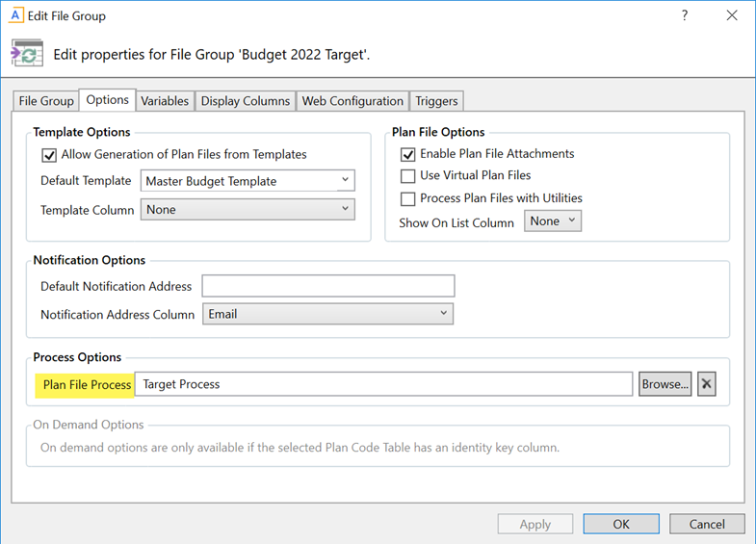Click Browse... for Plan File Process
The image size is (756, 544).
click(x=665, y=384)
